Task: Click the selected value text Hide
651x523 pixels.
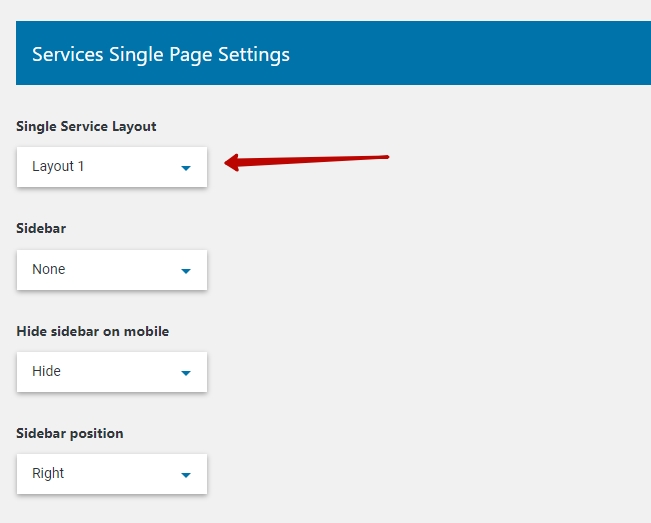Action: tap(46, 371)
